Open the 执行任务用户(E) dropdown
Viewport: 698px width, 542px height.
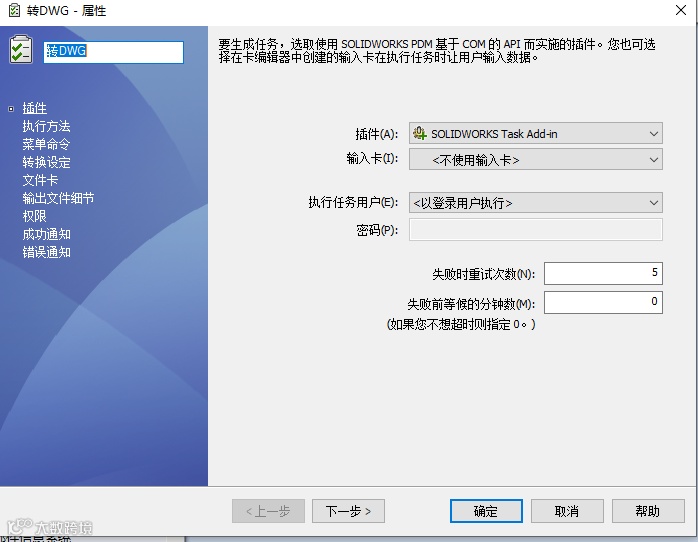click(536, 203)
